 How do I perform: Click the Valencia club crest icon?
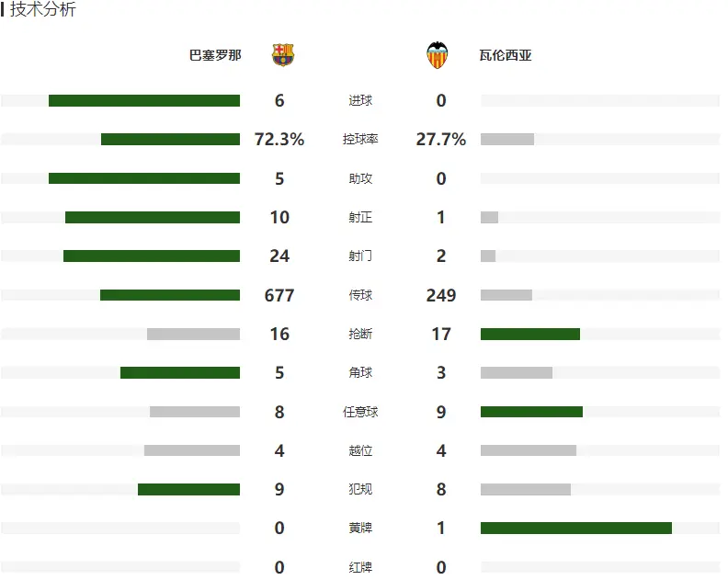click(438, 55)
